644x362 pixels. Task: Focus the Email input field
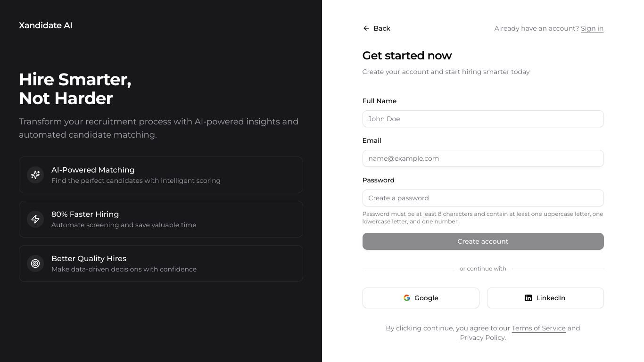tap(483, 158)
